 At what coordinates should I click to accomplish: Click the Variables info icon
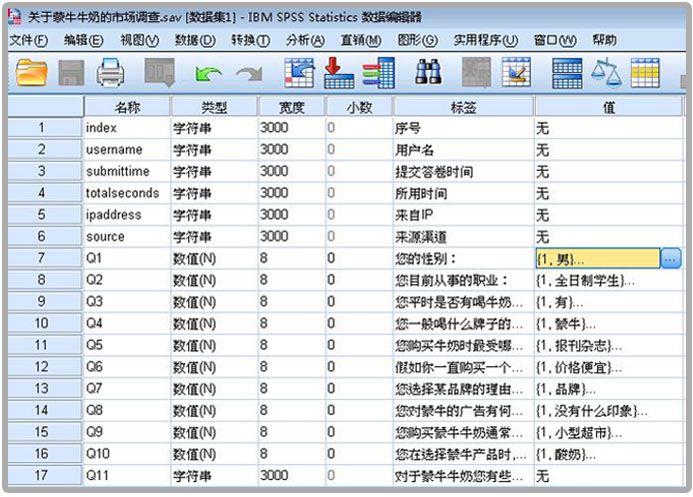379,72
